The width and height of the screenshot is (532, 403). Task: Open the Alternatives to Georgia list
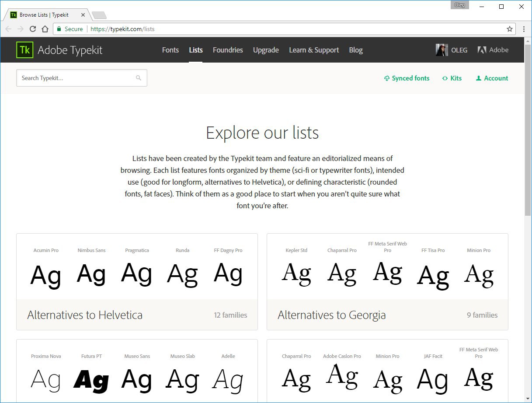tap(332, 315)
